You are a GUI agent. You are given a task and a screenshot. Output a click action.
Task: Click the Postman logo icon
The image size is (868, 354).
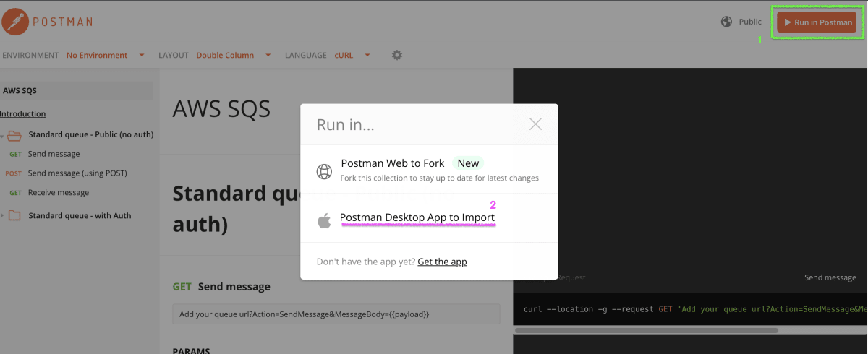15,22
